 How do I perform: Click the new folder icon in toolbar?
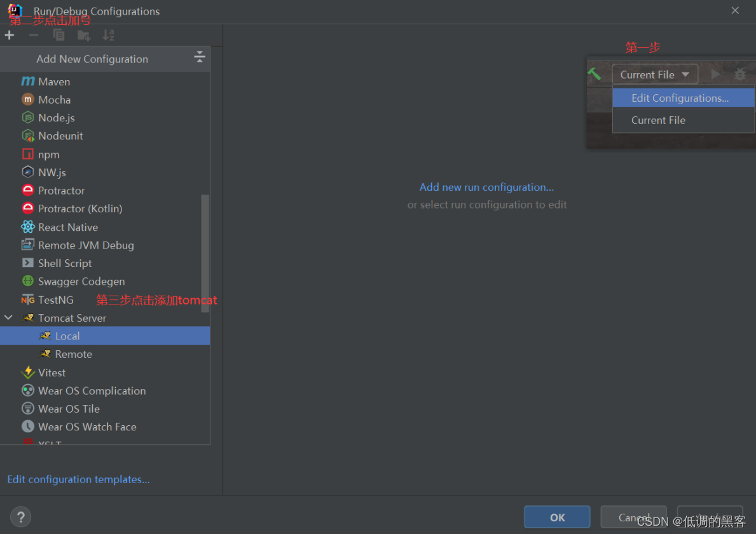[84, 35]
